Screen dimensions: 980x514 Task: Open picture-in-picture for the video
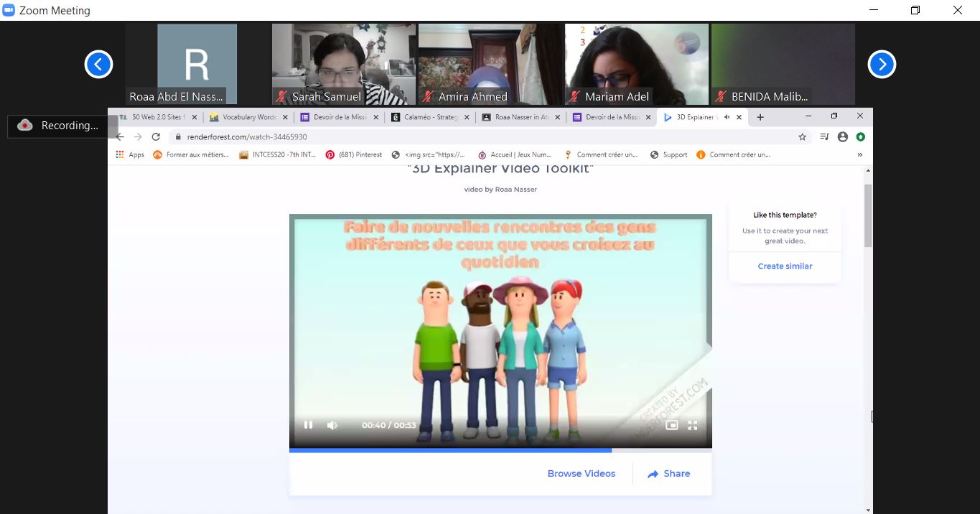[x=671, y=425]
